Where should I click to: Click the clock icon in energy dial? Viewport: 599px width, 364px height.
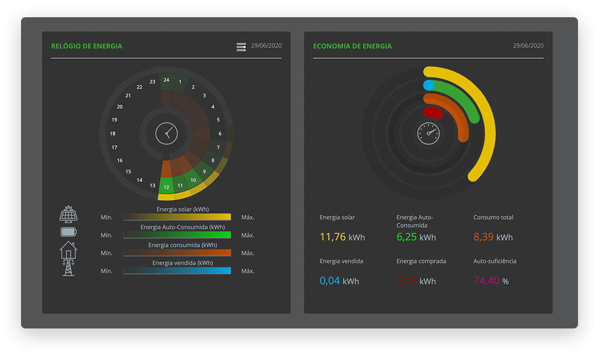pos(167,133)
